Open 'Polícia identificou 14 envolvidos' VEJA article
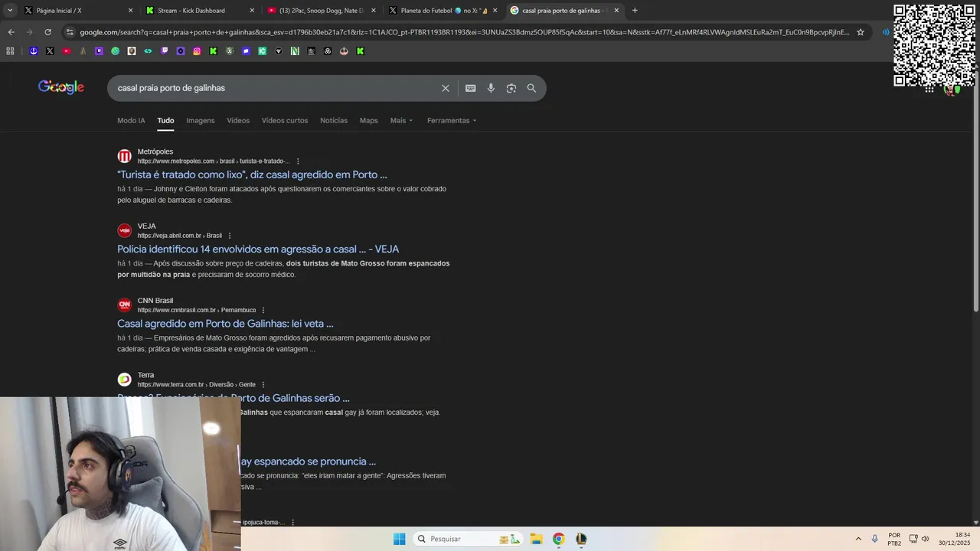Image resolution: width=980 pixels, height=551 pixels. 258,249
